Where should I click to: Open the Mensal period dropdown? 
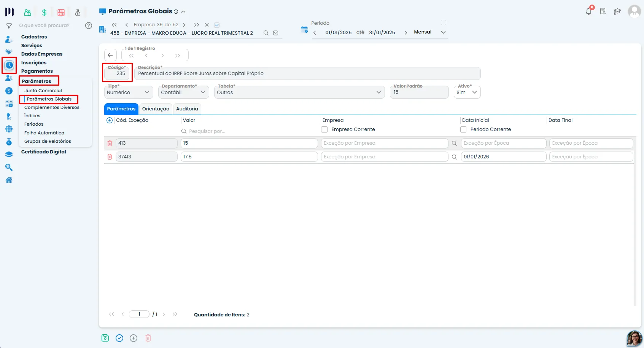pyautogui.click(x=430, y=32)
